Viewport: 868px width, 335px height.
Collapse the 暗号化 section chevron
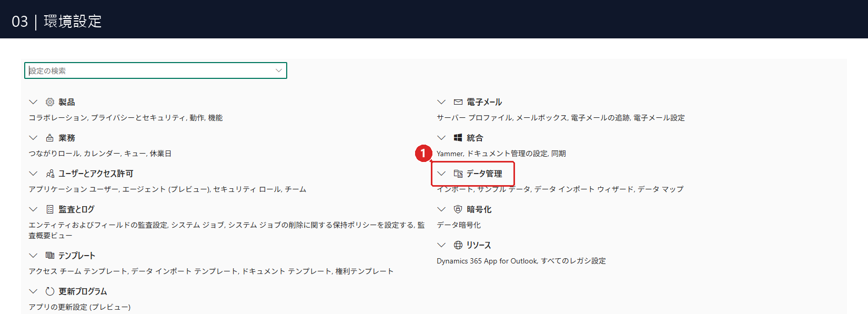coord(441,209)
